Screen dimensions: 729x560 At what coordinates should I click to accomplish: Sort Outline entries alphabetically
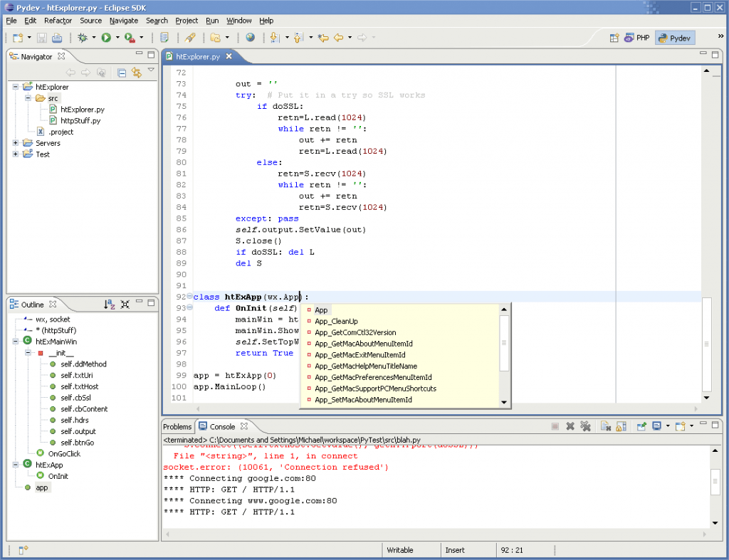point(109,305)
